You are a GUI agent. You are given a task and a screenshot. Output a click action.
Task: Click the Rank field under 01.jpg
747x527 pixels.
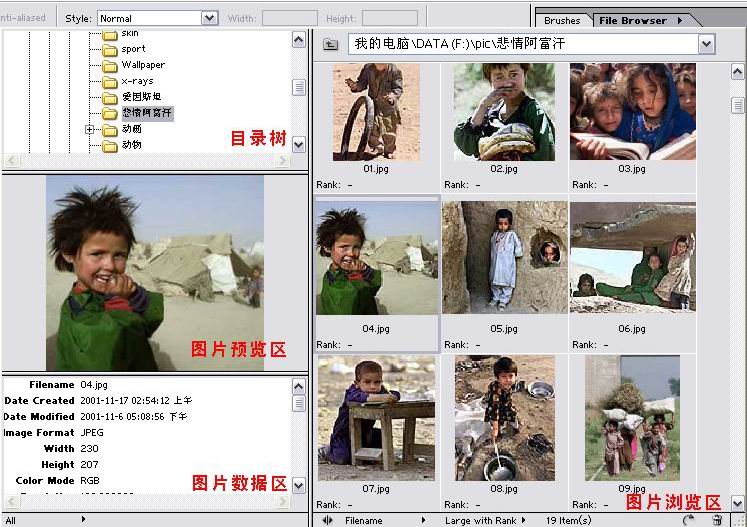pos(334,185)
